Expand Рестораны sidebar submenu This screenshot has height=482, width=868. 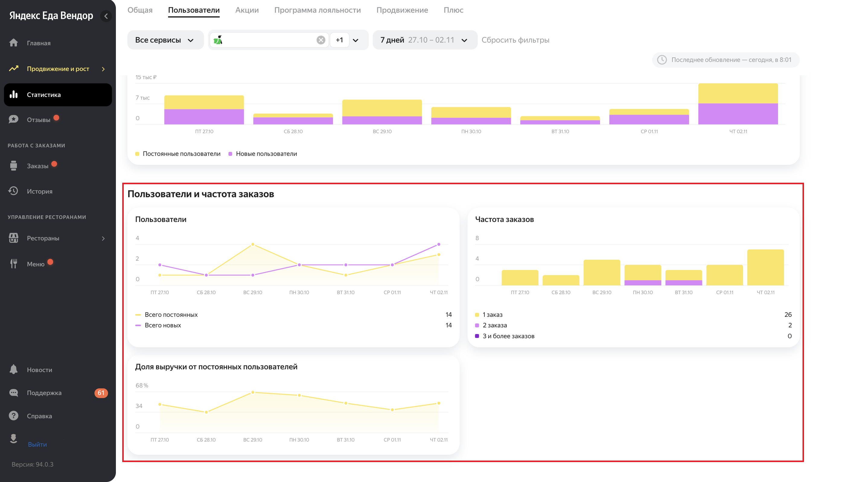[103, 238]
